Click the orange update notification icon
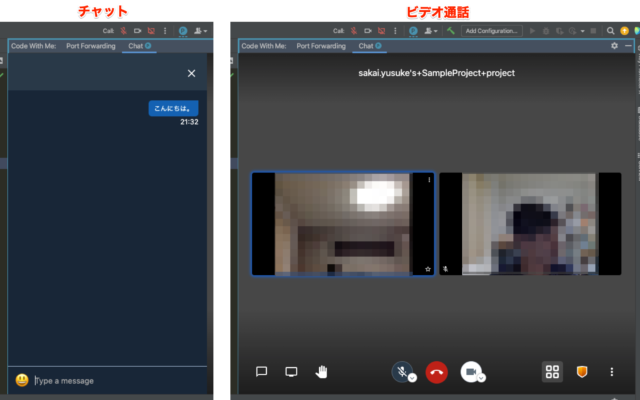The width and height of the screenshot is (640, 400). [624, 31]
